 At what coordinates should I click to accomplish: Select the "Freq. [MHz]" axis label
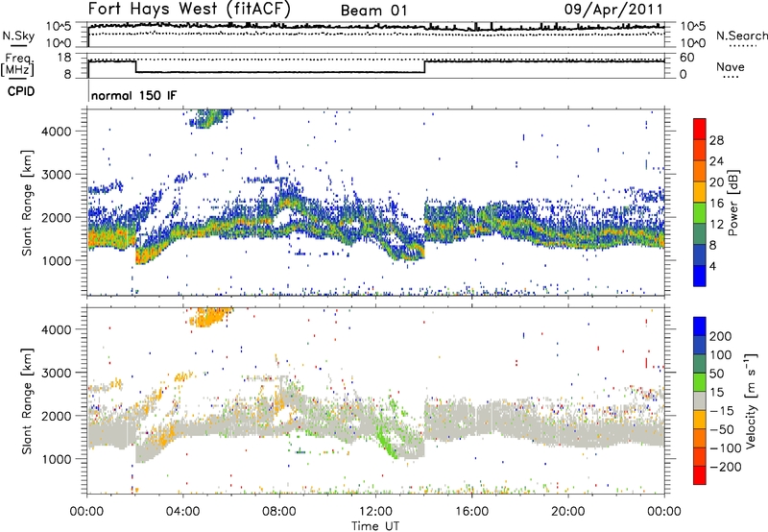17,65
